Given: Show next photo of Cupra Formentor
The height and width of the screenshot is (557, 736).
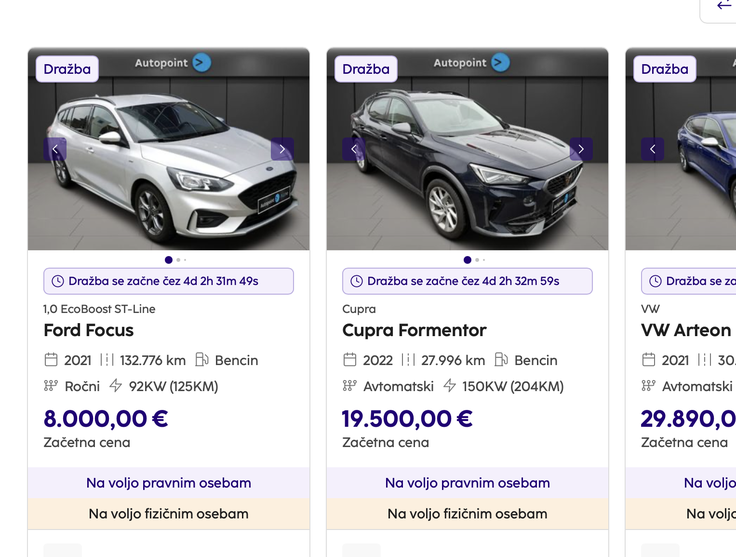Looking at the screenshot, I should [581, 149].
